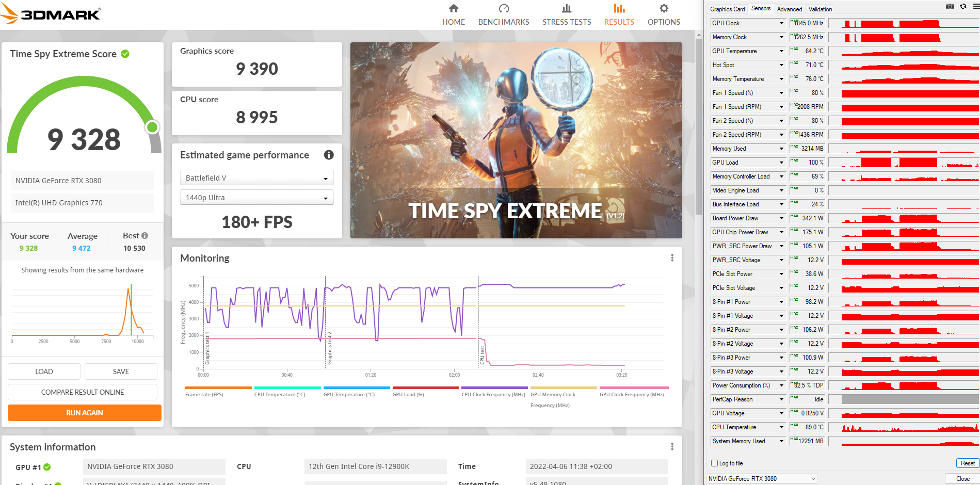This screenshot has width=980, height=485.
Task: Expand the CPU Temperature sensor dropdown
Action: (x=781, y=427)
